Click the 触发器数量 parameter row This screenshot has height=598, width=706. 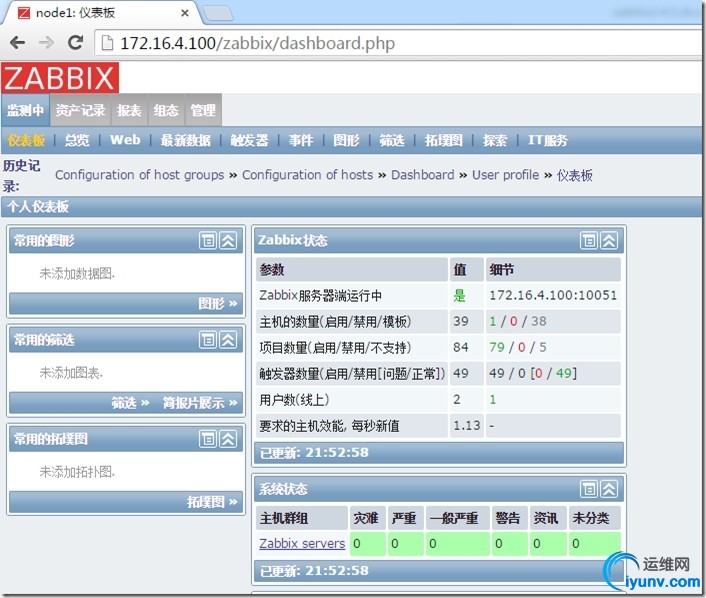coord(438,373)
